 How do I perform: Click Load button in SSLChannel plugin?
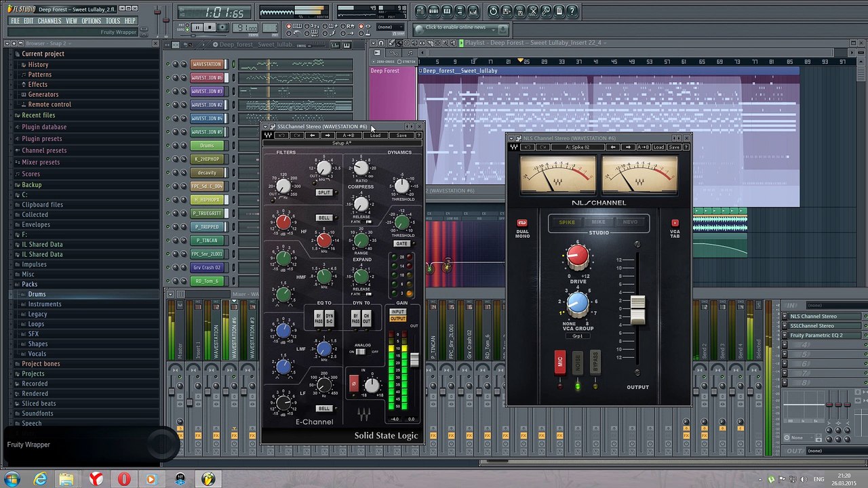coord(375,136)
